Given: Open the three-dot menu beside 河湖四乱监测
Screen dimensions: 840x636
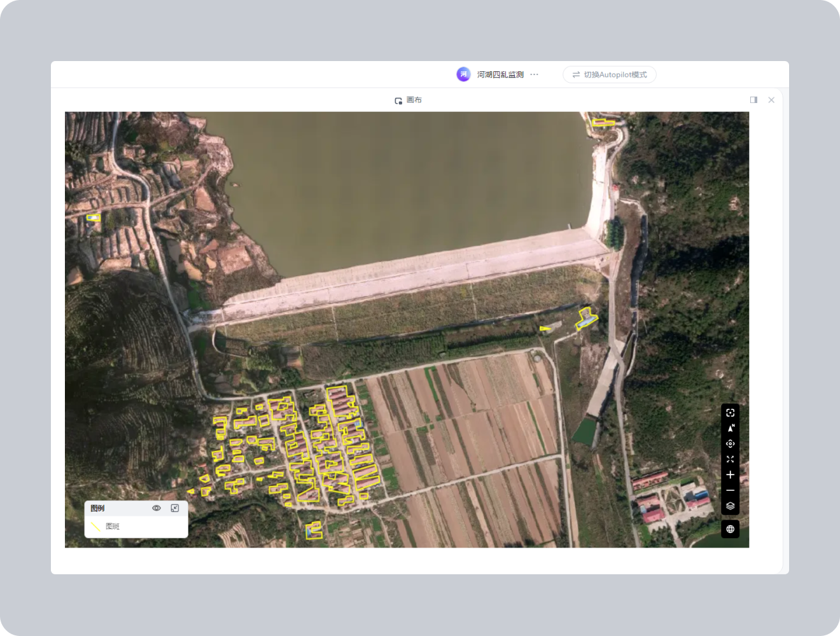Looking at the screenshot, I should tap(535, 74).
